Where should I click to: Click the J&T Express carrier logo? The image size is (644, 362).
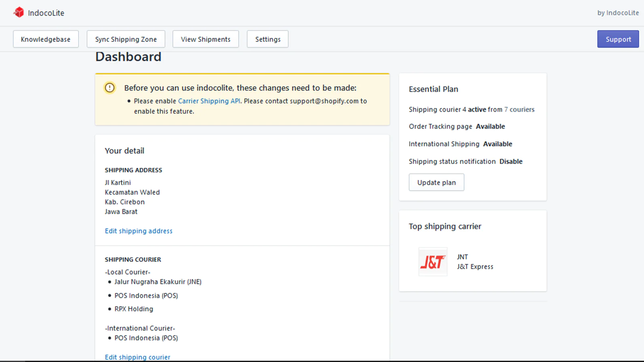pos(433,262)
